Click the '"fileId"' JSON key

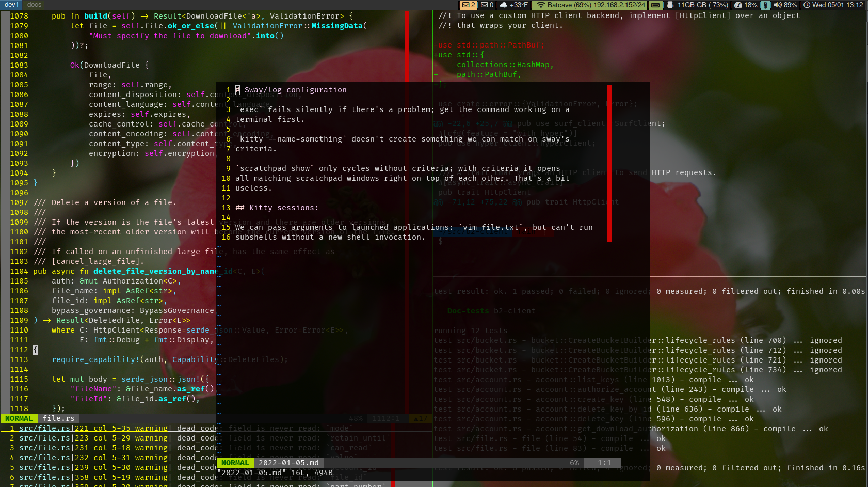click(91, 399)
